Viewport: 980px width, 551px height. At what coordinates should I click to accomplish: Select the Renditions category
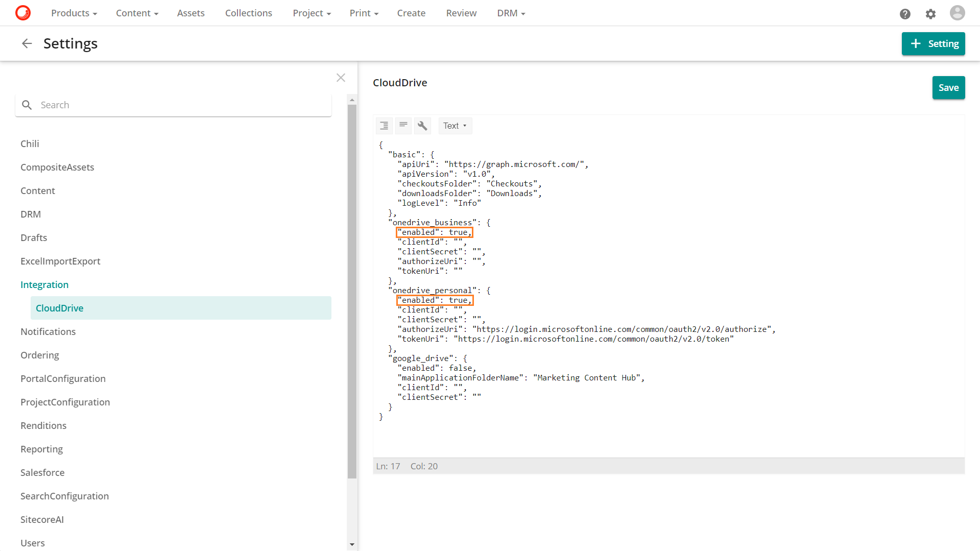(x=43, y=425)
